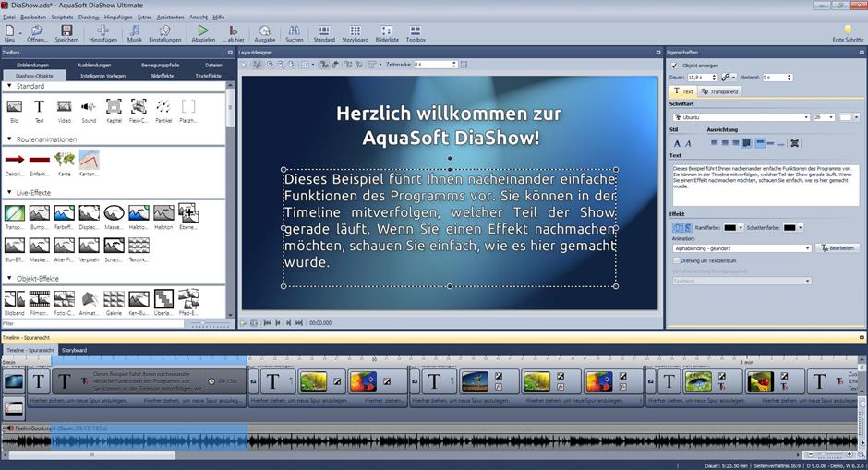
Task: Enable Drehung um Textzentrum checkbox
Action: pyautogui.click(x=676, y=260)
